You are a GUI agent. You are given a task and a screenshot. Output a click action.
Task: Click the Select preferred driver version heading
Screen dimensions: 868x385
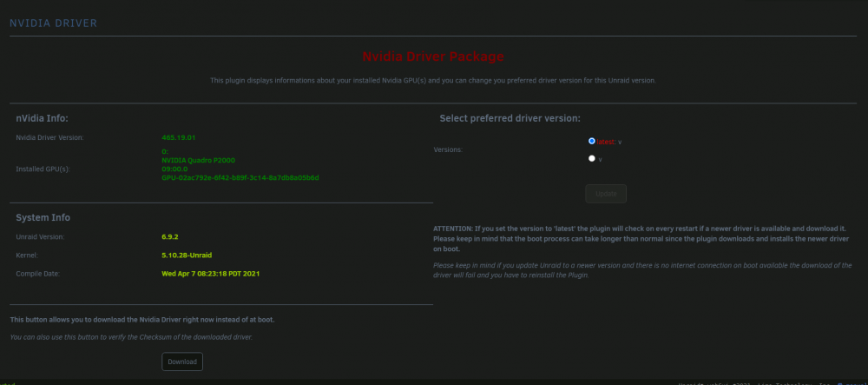510,118
